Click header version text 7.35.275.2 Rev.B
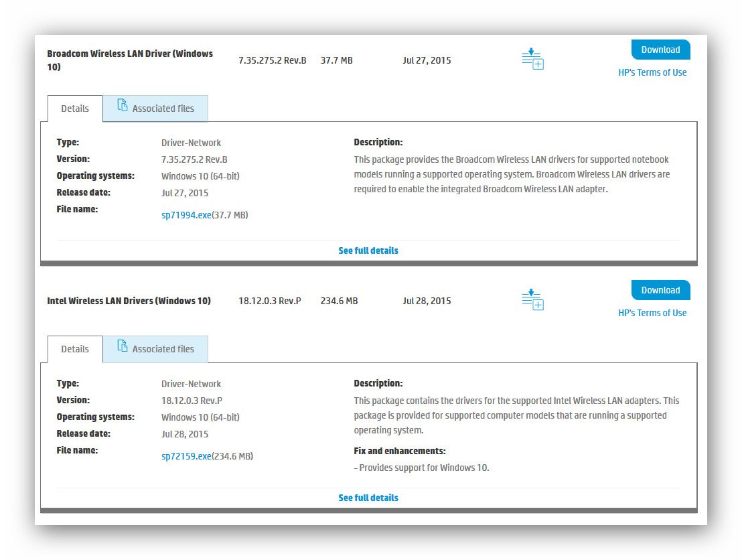The height and width of the screenshot is (560, 742). pos(273,60)
